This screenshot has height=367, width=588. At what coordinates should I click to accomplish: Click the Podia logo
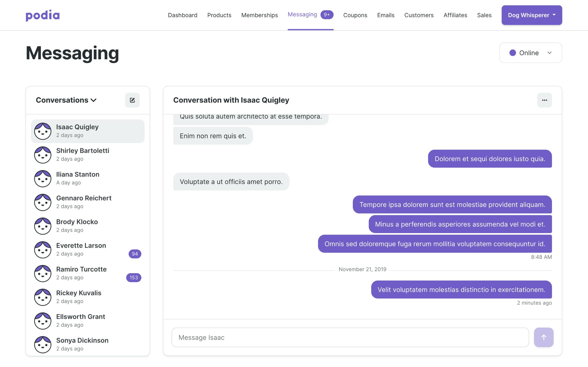click(43, 15)
